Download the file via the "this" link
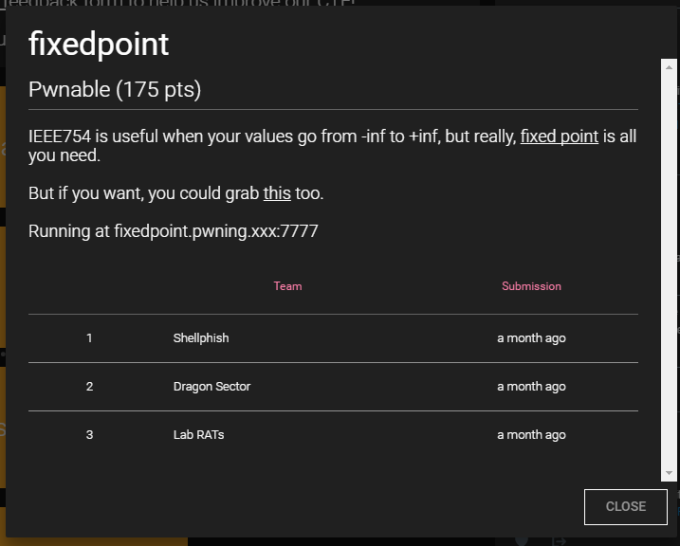 [277, 193]
